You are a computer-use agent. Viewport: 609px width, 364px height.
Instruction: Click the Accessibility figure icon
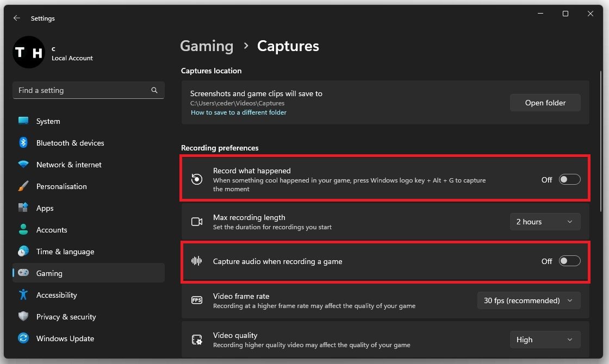(23, 295)
